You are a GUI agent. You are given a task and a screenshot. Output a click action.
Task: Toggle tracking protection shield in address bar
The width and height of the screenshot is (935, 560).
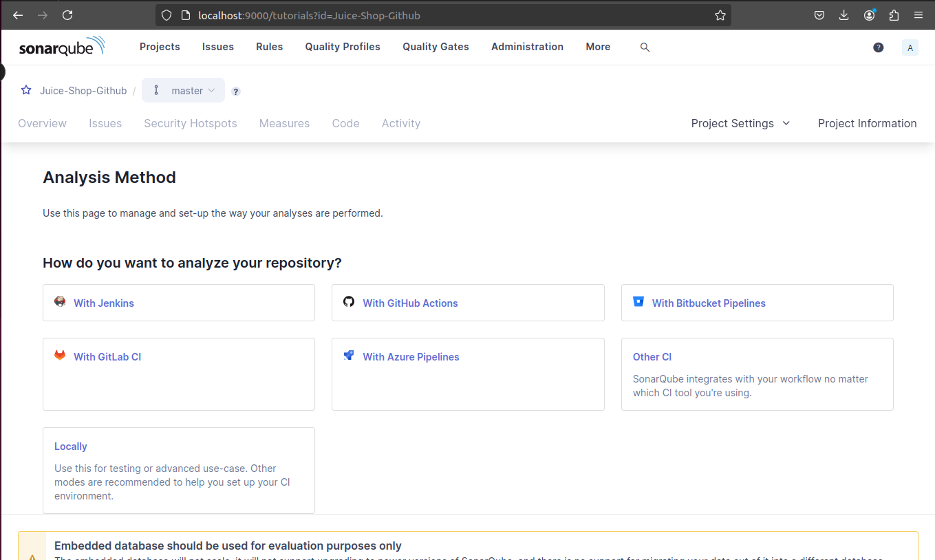(165, 14)
